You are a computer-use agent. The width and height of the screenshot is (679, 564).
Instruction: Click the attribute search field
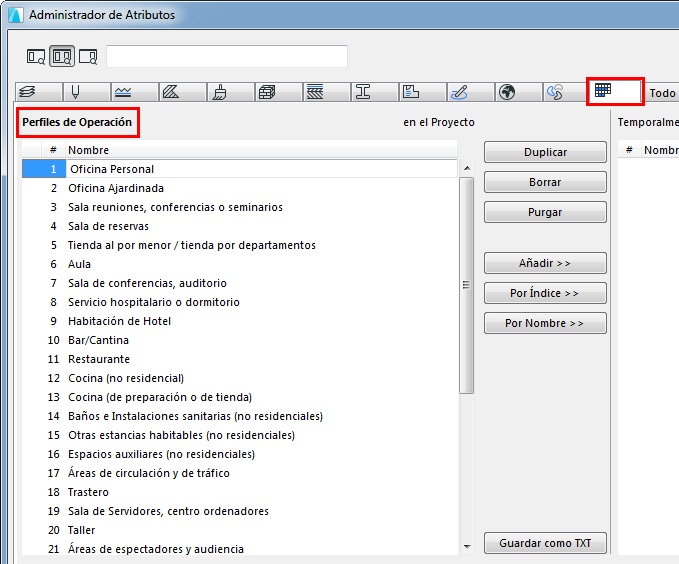click(227, 56)
